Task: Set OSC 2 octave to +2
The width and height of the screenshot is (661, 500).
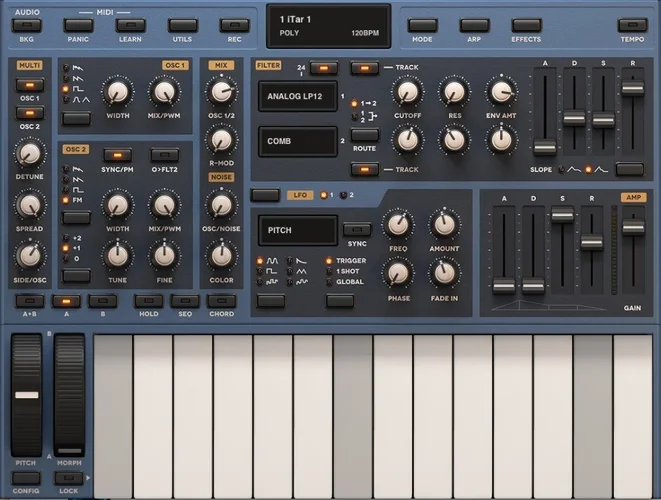Action: tap(77, 238)
